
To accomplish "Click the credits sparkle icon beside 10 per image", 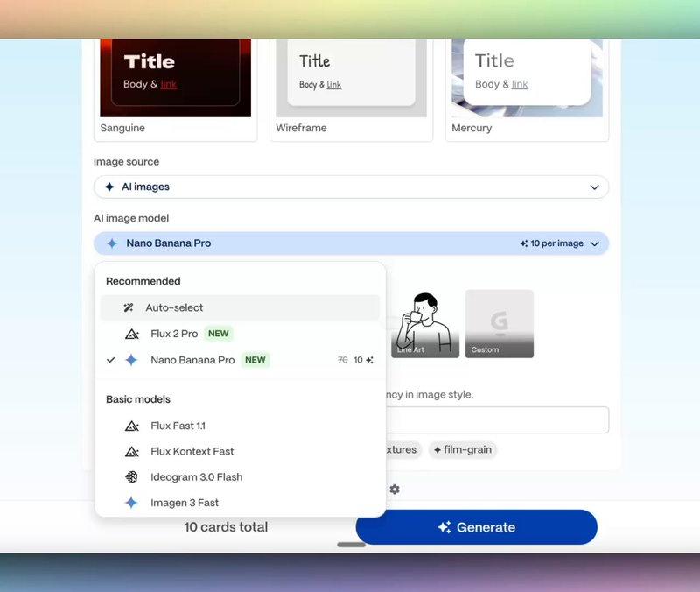I will [524, 243].
